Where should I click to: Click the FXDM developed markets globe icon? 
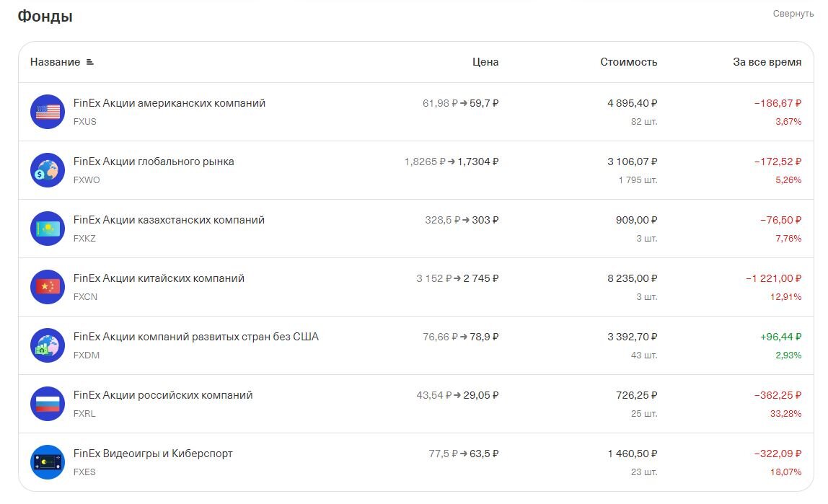pos(48,345)
